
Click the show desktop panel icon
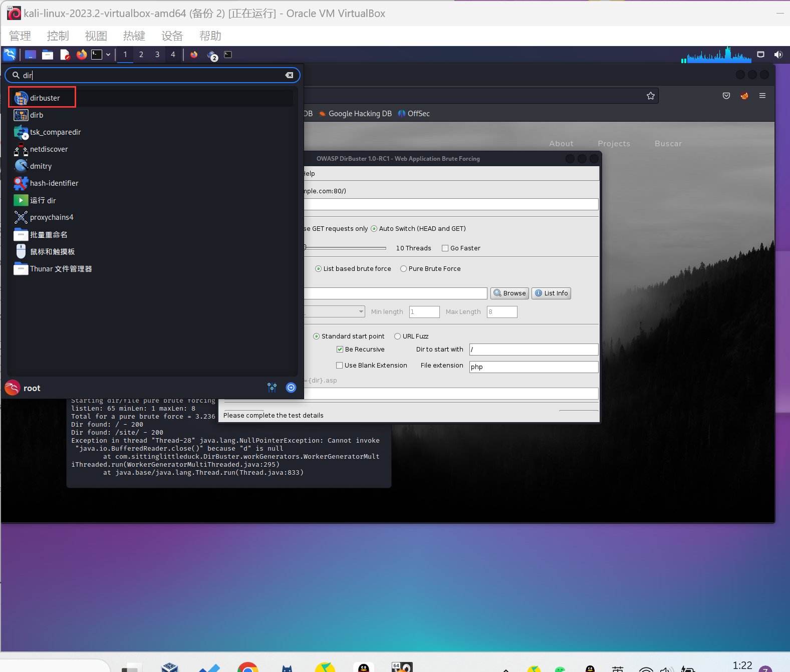click(x=31, y=55)
